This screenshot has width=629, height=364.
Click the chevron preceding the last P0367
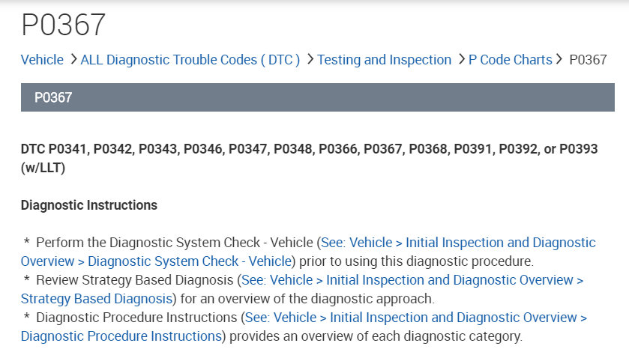pyautogui.click(x=559, y=60)
